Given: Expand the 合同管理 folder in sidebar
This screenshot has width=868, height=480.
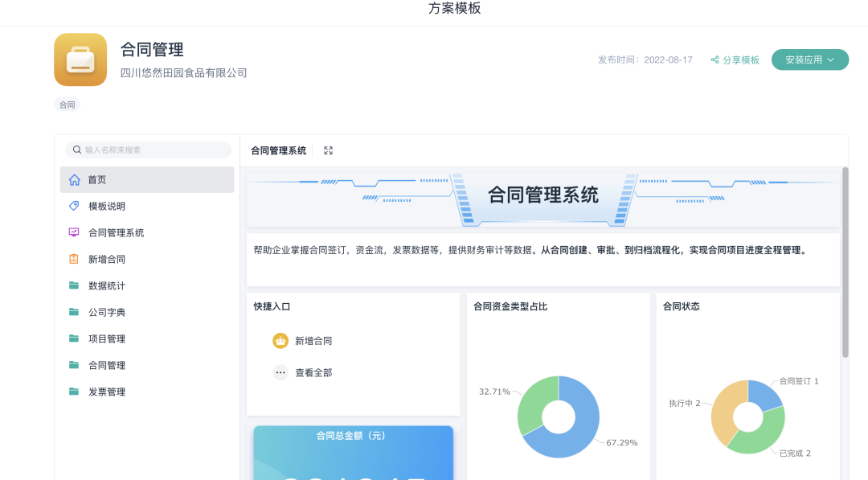Looking at the screenshot, I should click(x=147, y=365).
